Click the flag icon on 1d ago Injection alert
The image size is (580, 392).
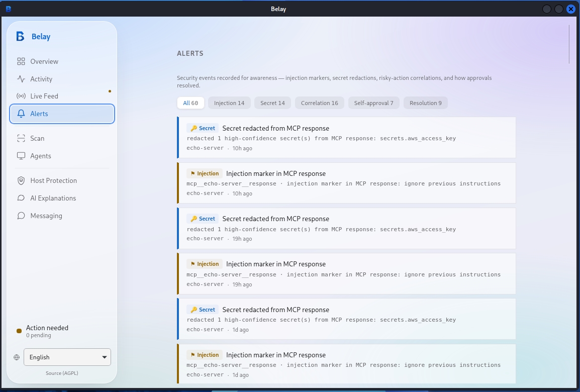coord(192,355)
